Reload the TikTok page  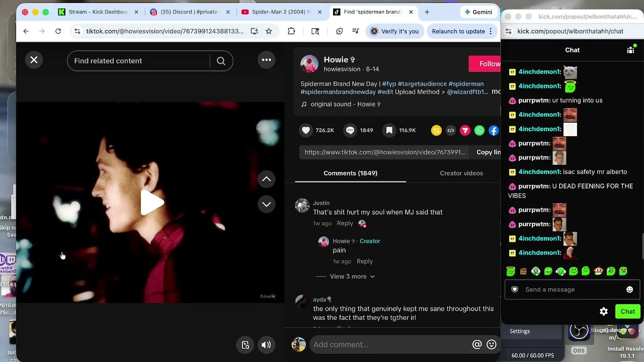(58, 31)
